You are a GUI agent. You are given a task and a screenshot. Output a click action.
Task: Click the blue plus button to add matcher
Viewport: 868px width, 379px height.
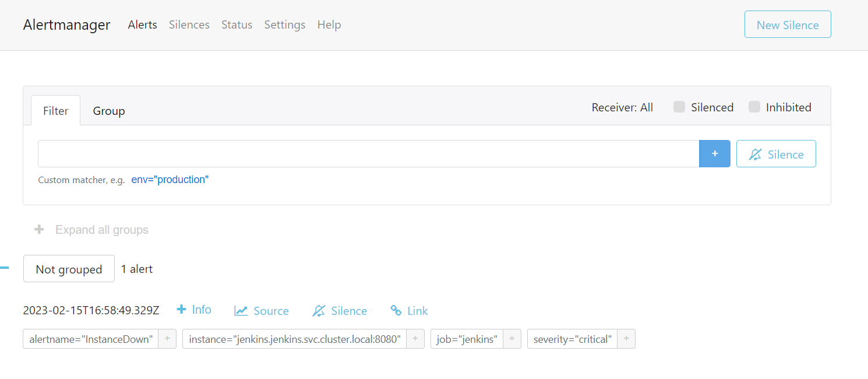pyautogui.click(x=714, y=153)
